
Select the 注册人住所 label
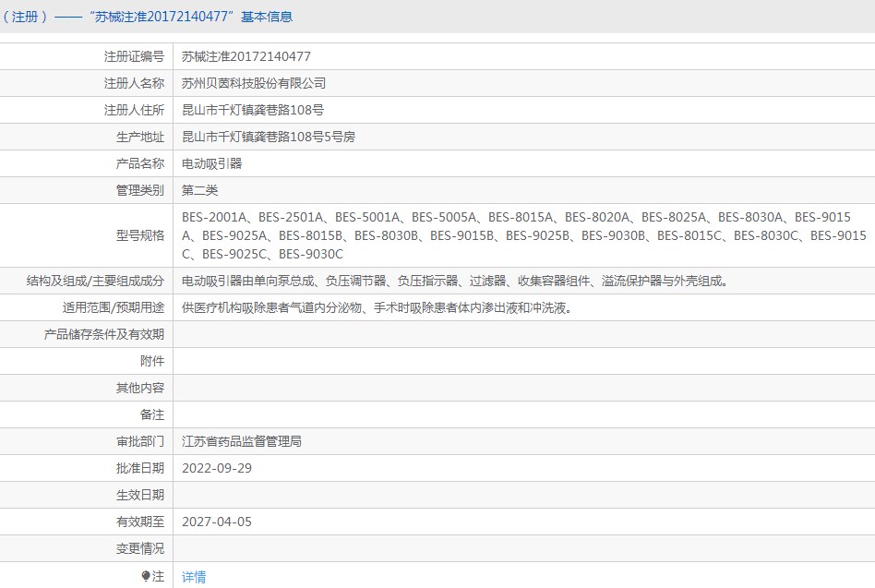point(134,110)
